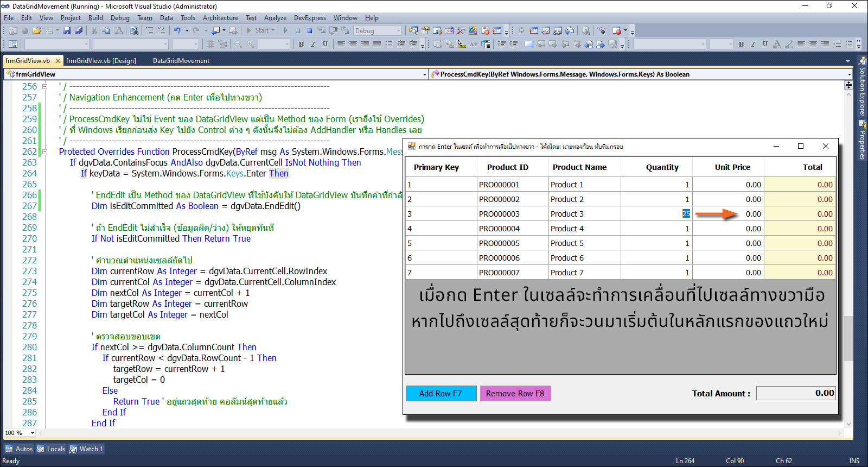Viewport: 868px width, 467px height.
Task: Open the Locals debug window tab
Action: (51, 449)
